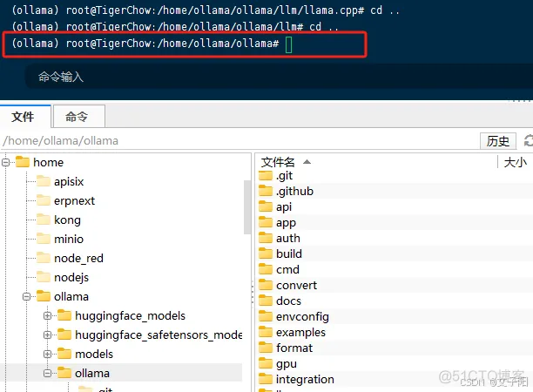Select the node_red folder in tree
This screenshot has height=392, width=533.
coord(78,259)
